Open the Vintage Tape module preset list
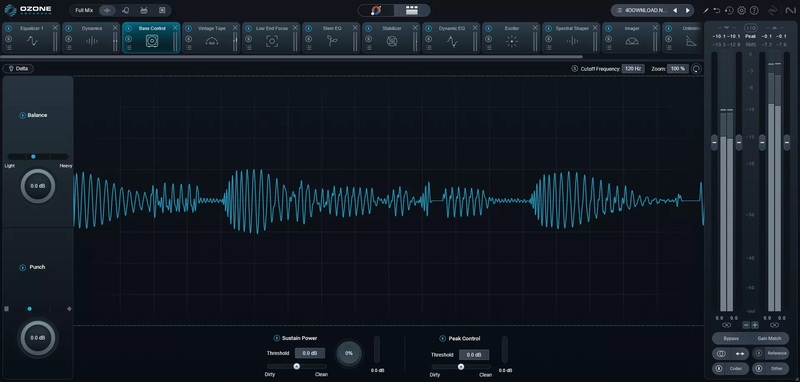 pyautogui.click(x=188, y=47)
